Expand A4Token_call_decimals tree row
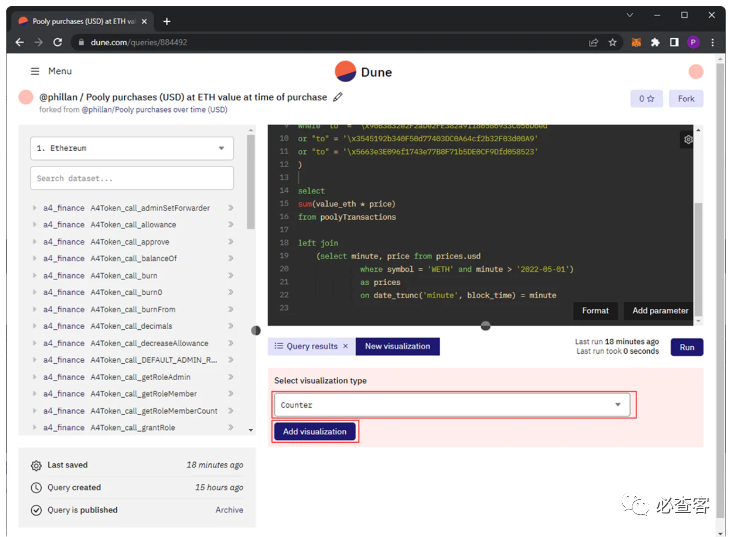Image resolution: width=733 pixels, height=537 pixels. [x=35, y=326]
